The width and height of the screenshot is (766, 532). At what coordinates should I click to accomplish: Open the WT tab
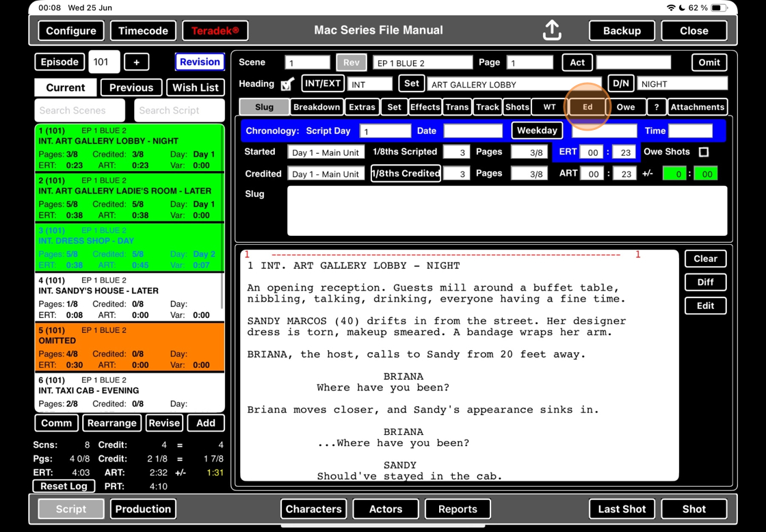tap(550, 107)
